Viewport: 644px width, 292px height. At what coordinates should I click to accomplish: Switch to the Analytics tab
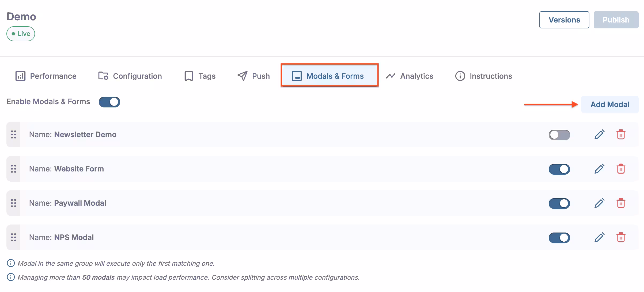tap(416, 76)
